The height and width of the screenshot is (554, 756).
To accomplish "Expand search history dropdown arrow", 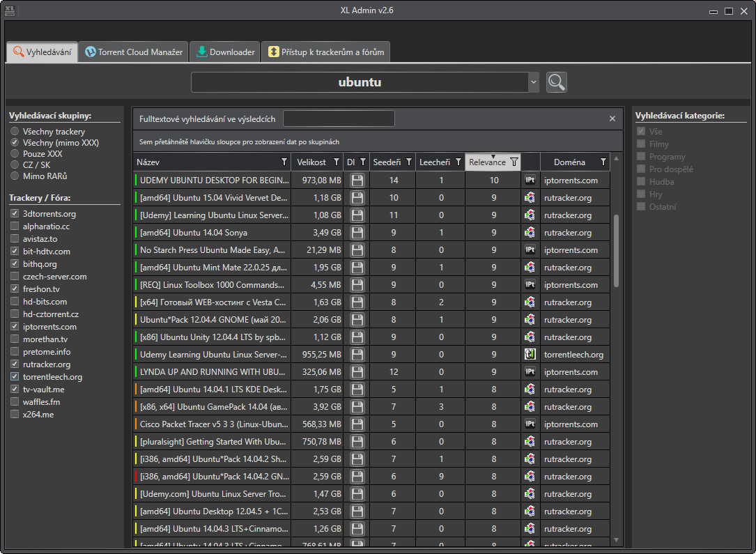I will [533, 82].
